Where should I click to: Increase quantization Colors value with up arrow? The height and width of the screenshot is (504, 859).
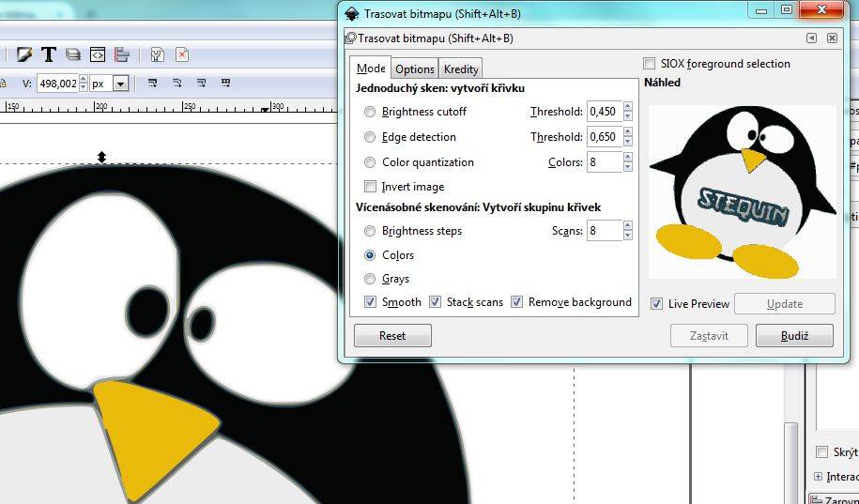[628, 158]
